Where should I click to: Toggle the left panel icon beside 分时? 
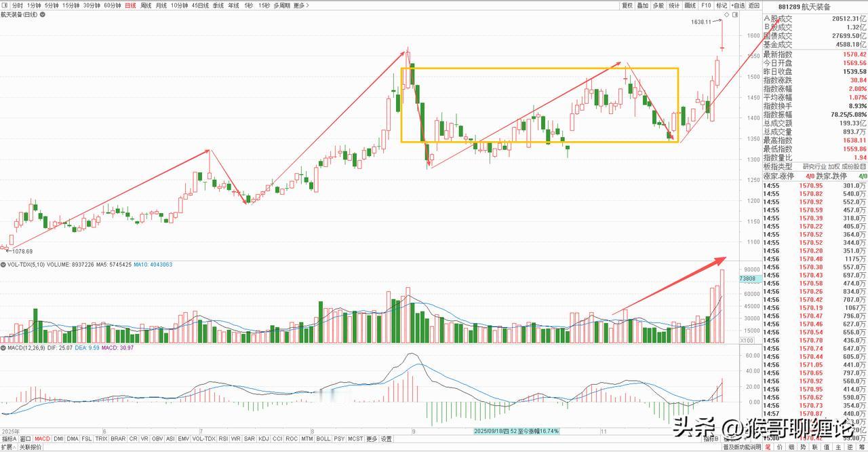(5, 5)
